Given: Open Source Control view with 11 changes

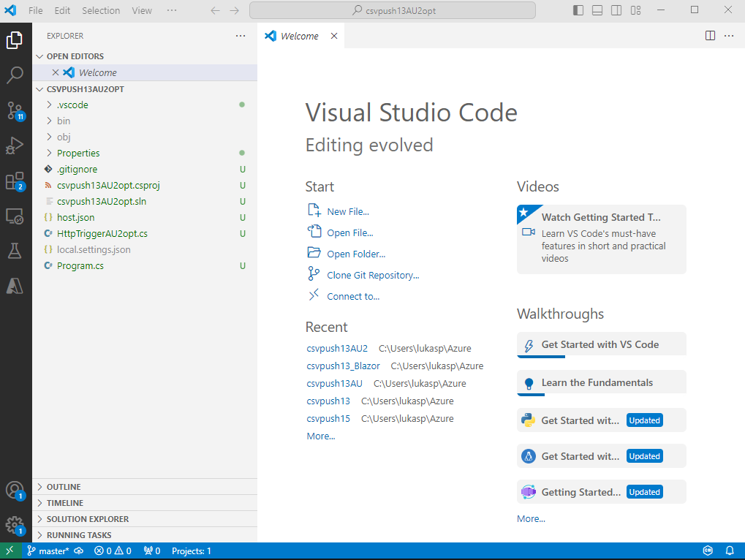Looking at the screenshot, I should [15, 110].
